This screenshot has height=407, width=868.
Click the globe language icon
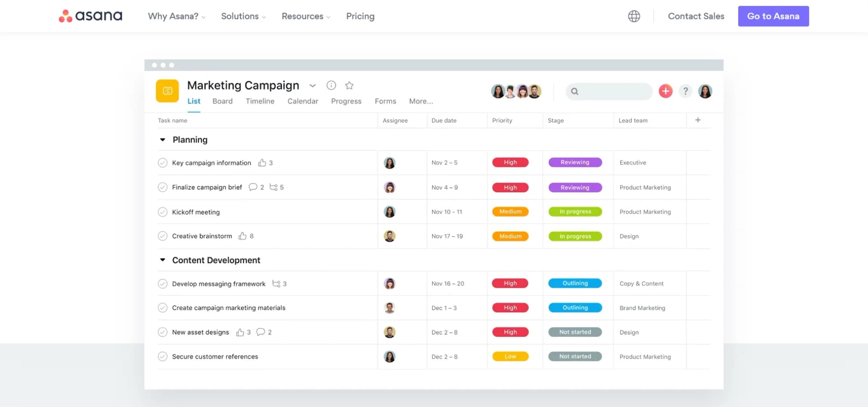click(x=634, y=16)
